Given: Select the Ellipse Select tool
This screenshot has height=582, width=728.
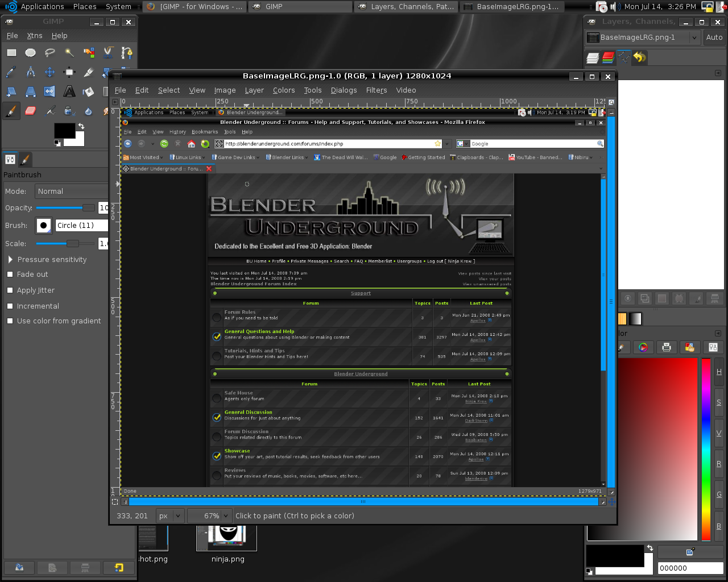Looking at the screenshot, I should tap(31, 53).
